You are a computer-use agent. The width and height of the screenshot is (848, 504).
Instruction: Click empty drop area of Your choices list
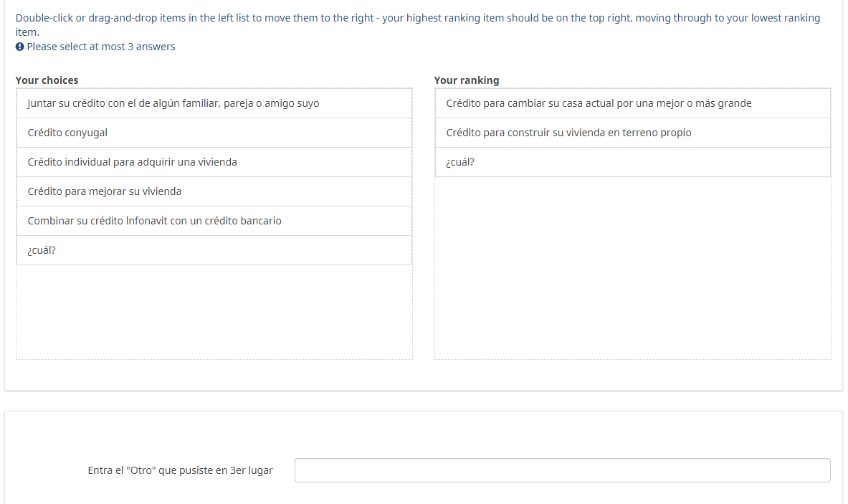pyautogui.click(x=214, y=312)
